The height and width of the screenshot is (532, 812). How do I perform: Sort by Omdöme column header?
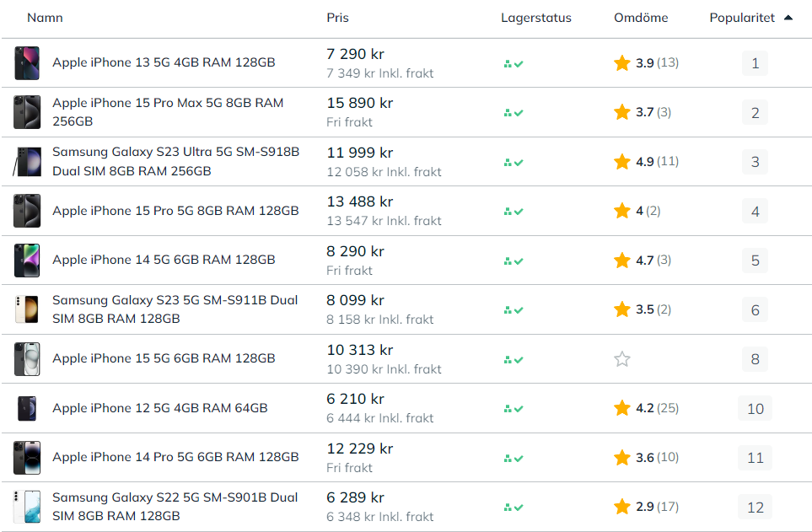641,18
